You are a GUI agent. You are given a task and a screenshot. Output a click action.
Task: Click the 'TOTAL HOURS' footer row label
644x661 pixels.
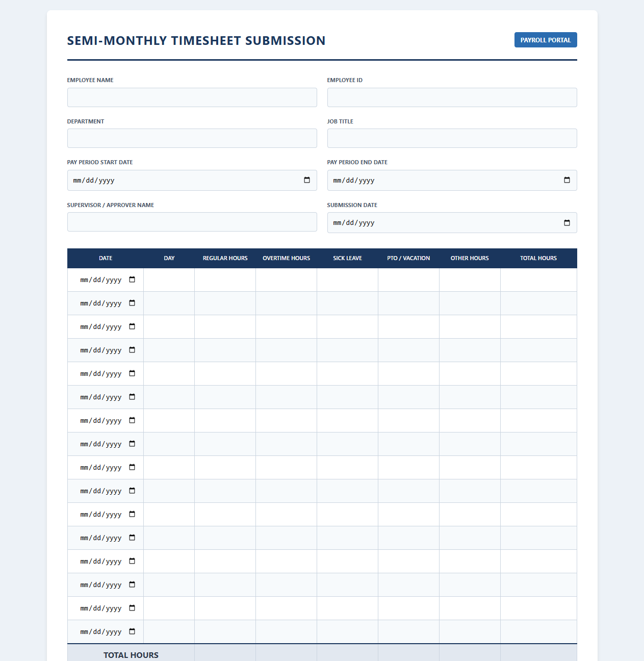coord(131,655)
